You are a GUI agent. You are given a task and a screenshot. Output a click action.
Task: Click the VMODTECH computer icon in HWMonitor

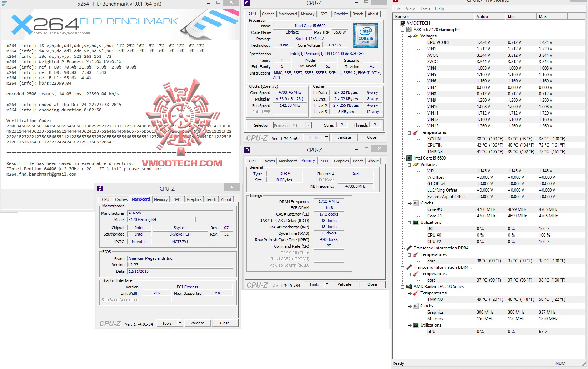pos(403,23)
